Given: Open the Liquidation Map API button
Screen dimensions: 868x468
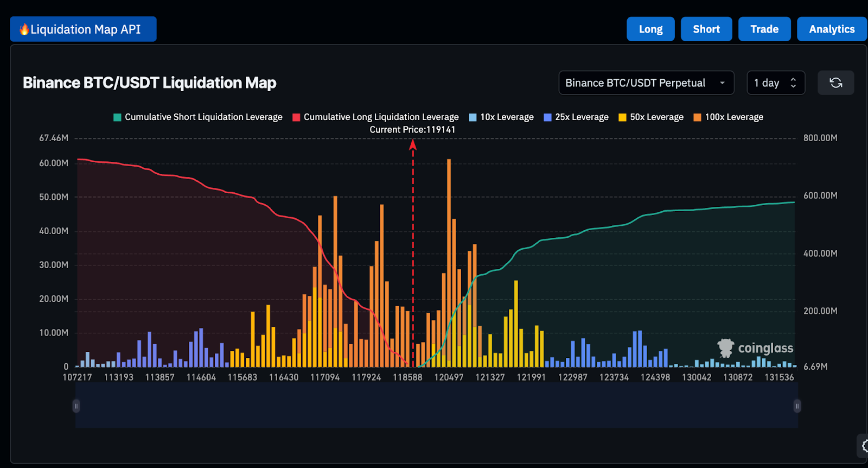Looking at the screenshot, I should coord(83,29).
